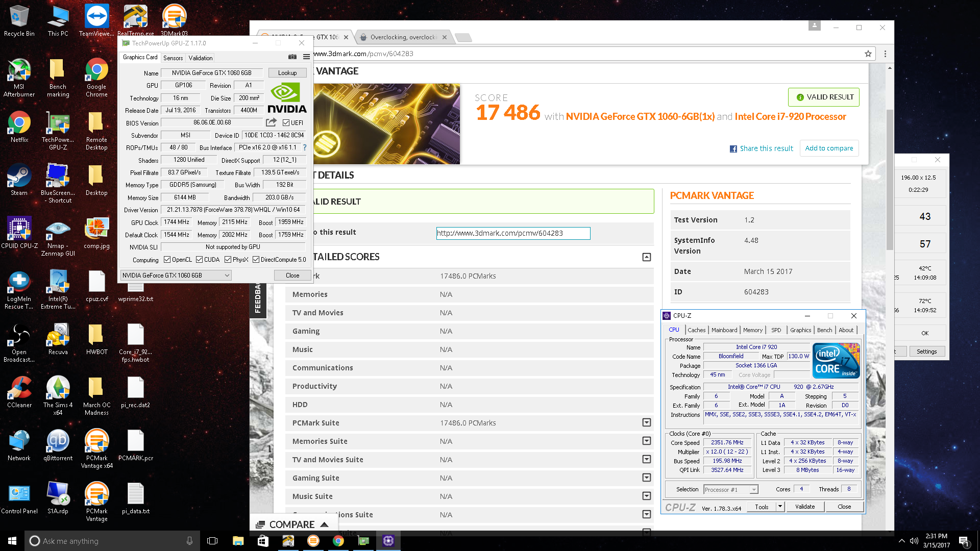980x551 pixels.
Task: Switch to GPU-Z Validation tab
Action: [201, 58]
